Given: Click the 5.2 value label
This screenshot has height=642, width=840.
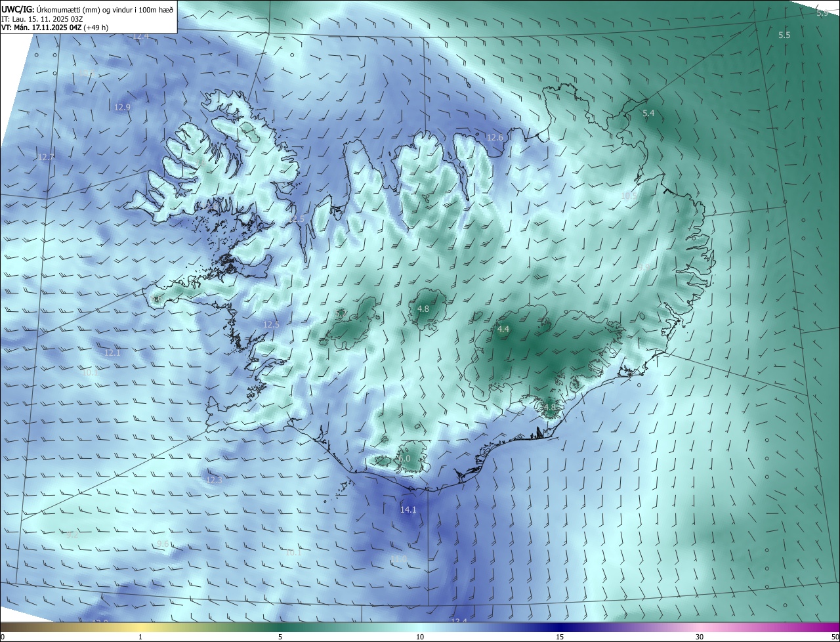Looking at the screenshot, I should [341, 314].
